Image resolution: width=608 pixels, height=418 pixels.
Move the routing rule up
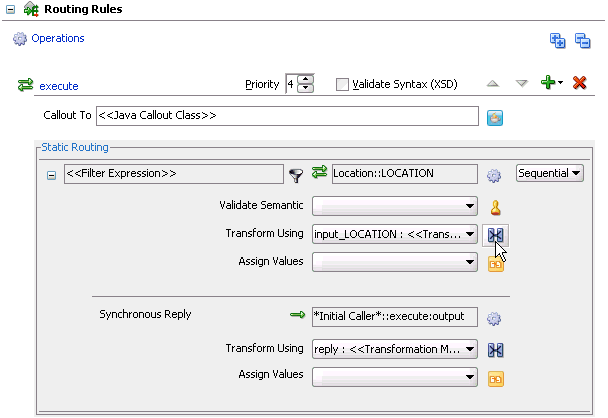(493, 83)
